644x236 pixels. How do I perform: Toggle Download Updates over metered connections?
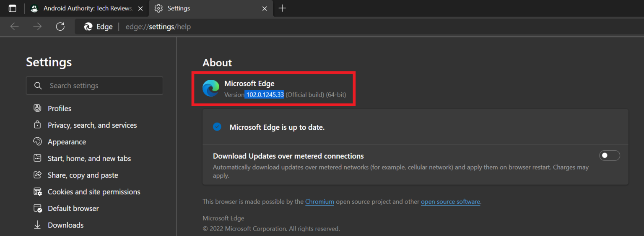609,156
